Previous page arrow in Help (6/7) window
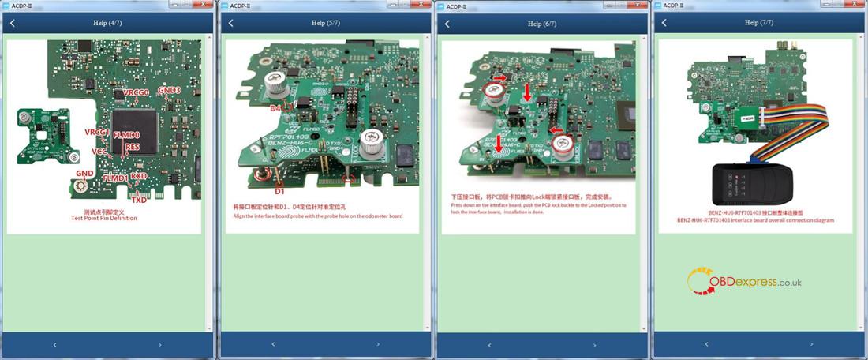Screen dimensions: 868x360 point(489,345)
